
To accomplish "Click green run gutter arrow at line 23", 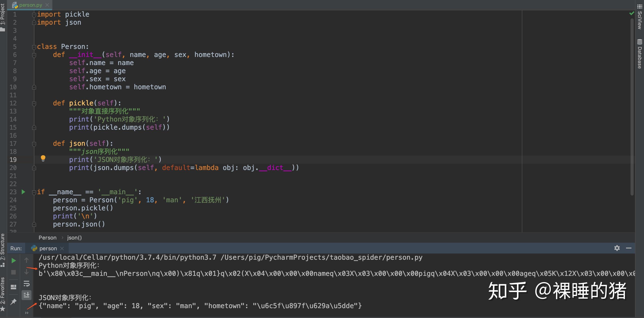I will pyautogui.click(x=23, y=192).
